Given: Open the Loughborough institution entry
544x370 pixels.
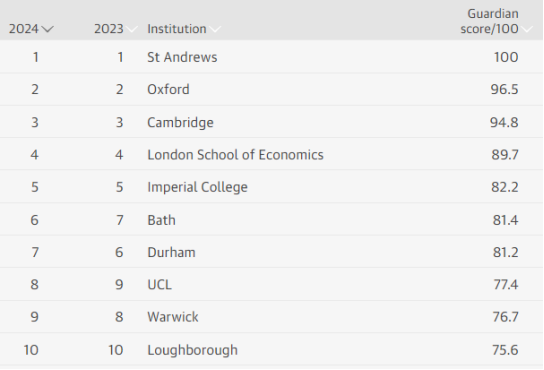Looking at the screenshot, I should (193, 350).
